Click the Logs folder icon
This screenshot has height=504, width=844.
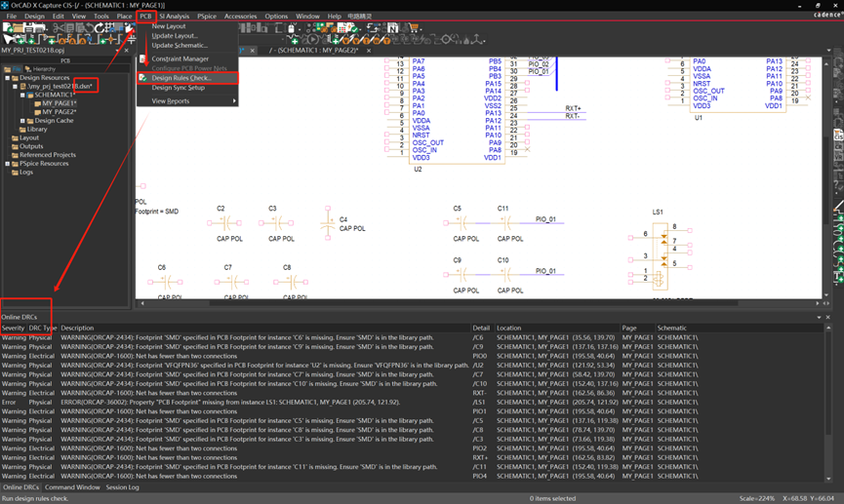pyautogui.click(x=15, y=173)
